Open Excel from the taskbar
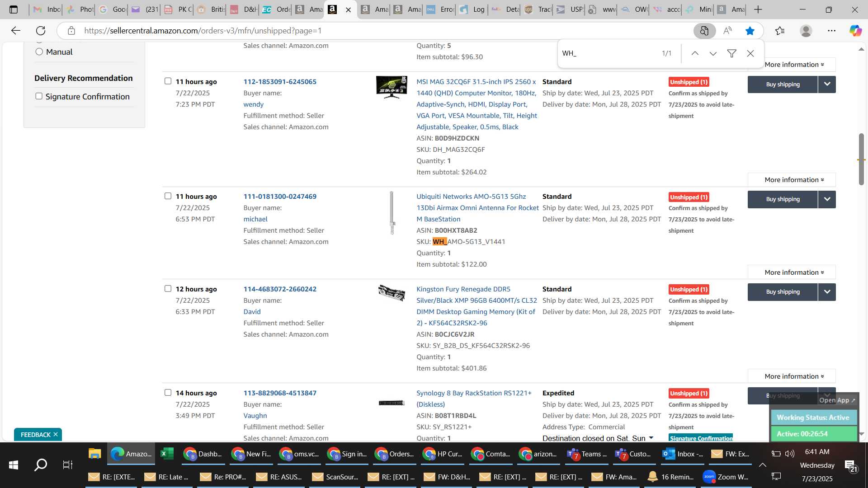868x488 pixels. pyautogui.click(x=167, y=454)
